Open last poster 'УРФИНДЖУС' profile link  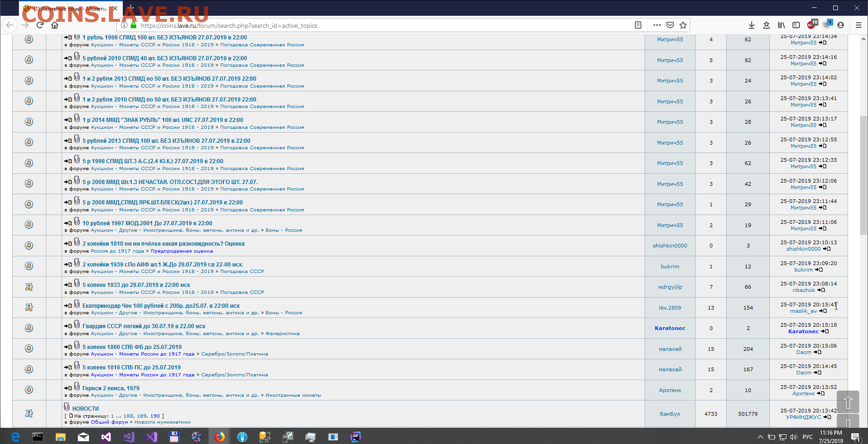pos(804,417)
